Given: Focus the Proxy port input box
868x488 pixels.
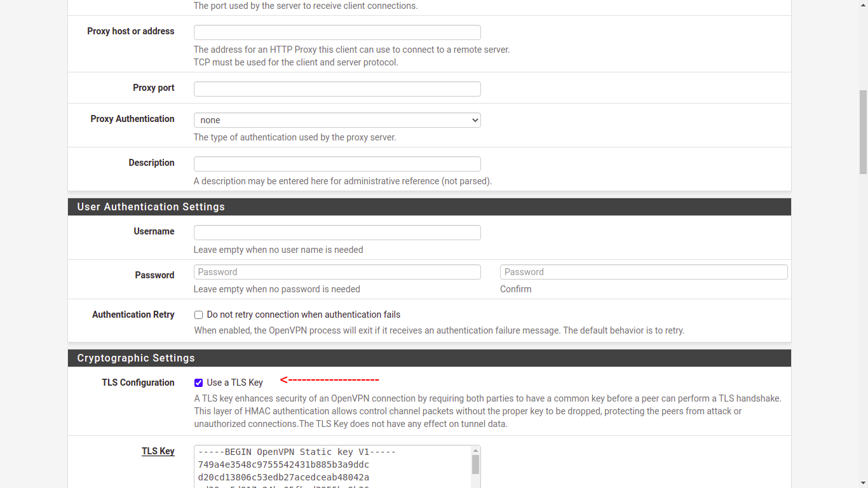Looking at the screenshot, I should point(337,89).
